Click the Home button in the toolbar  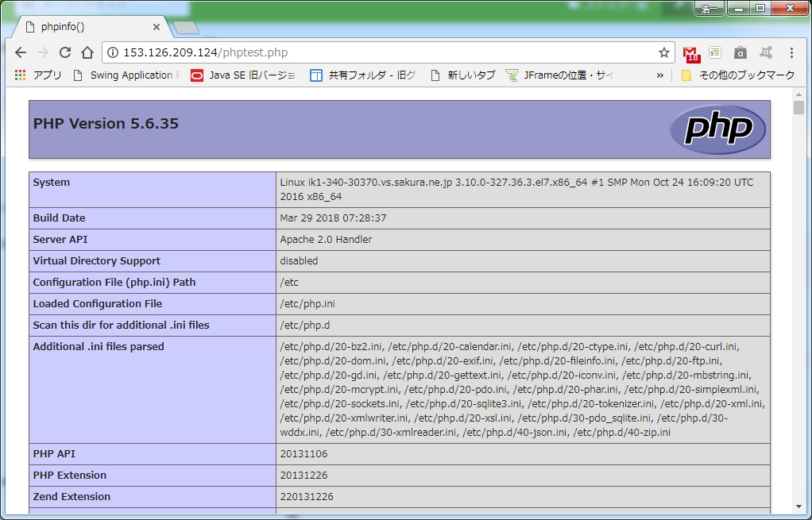point(87,52)
